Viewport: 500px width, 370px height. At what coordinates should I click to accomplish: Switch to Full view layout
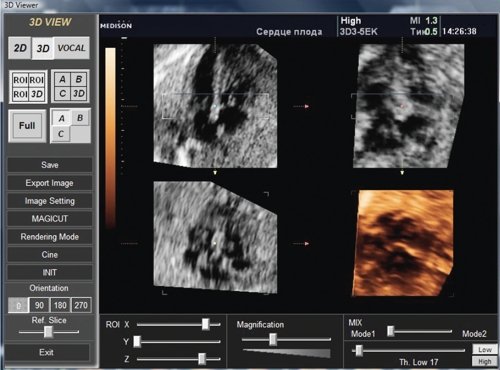[27, 126]
